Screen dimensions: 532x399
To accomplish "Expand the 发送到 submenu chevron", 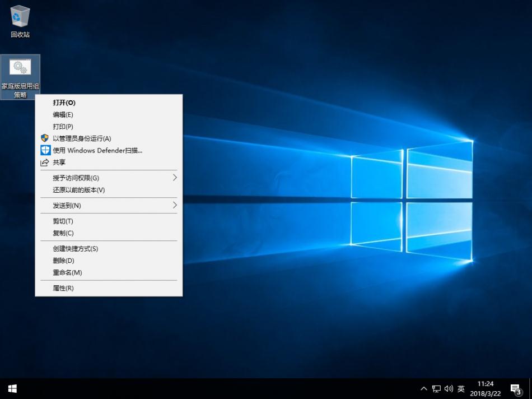I will (175, 205).
